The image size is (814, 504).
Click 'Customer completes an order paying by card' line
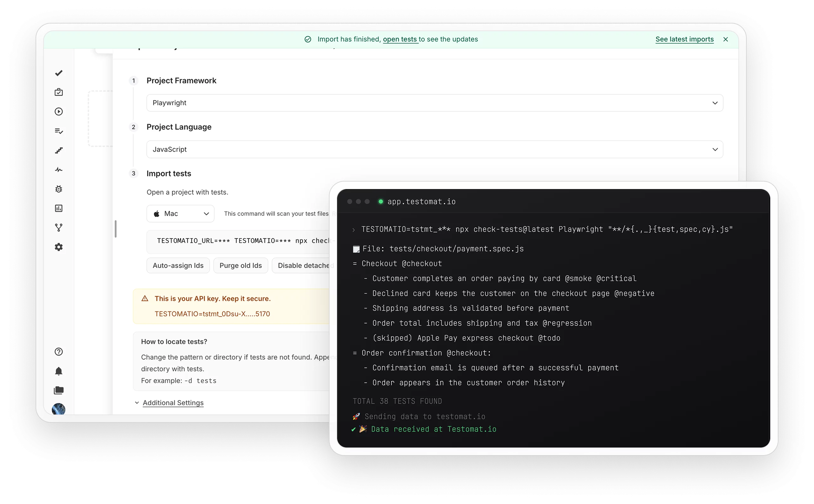click(x=504, y=279)
